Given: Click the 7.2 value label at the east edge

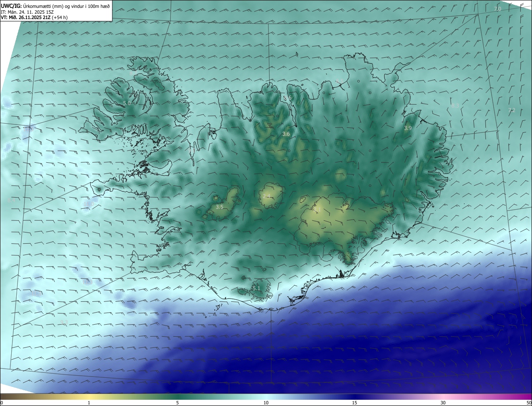Looking at the screenshot, I should (512, 110).
